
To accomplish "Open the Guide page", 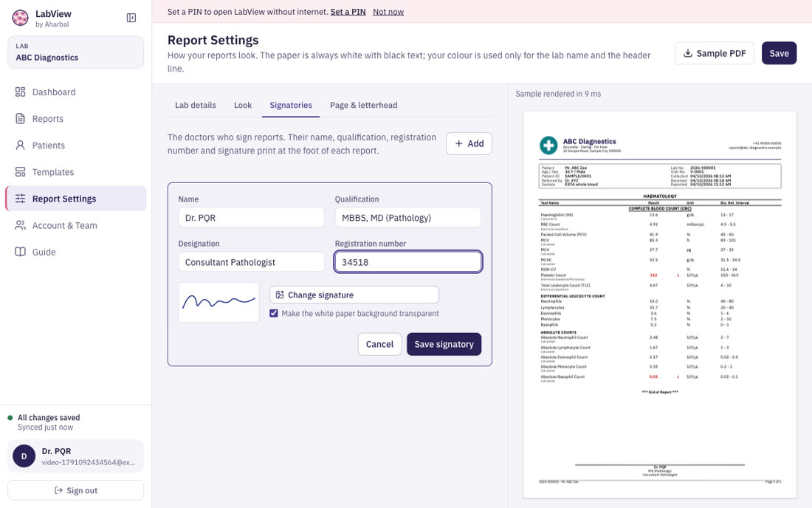I will 76,253.
